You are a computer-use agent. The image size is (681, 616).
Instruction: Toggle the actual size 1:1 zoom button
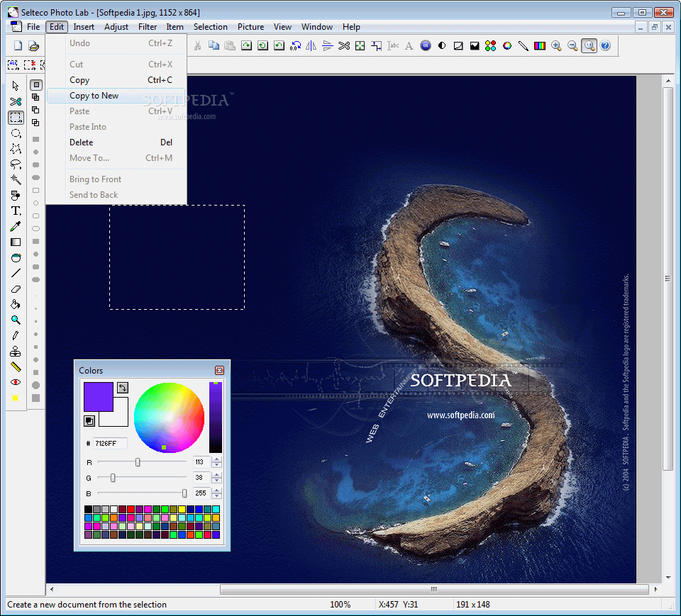pos(589,45)
